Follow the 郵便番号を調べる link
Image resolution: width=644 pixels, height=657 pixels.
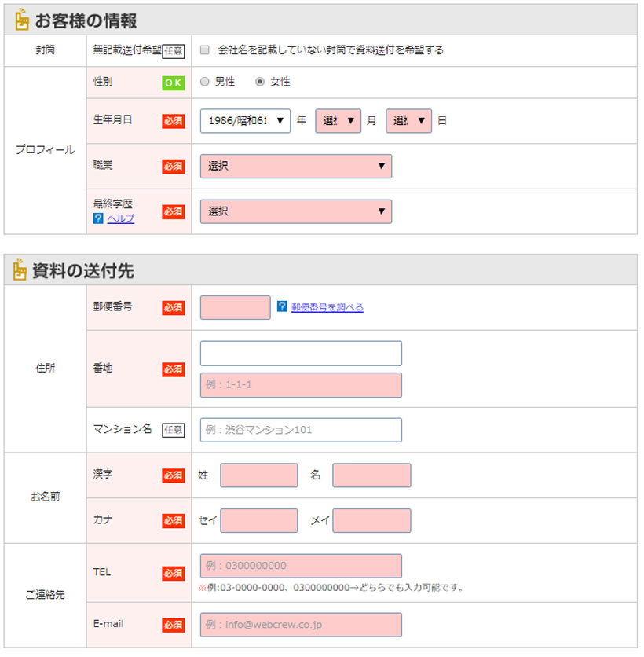327,307
